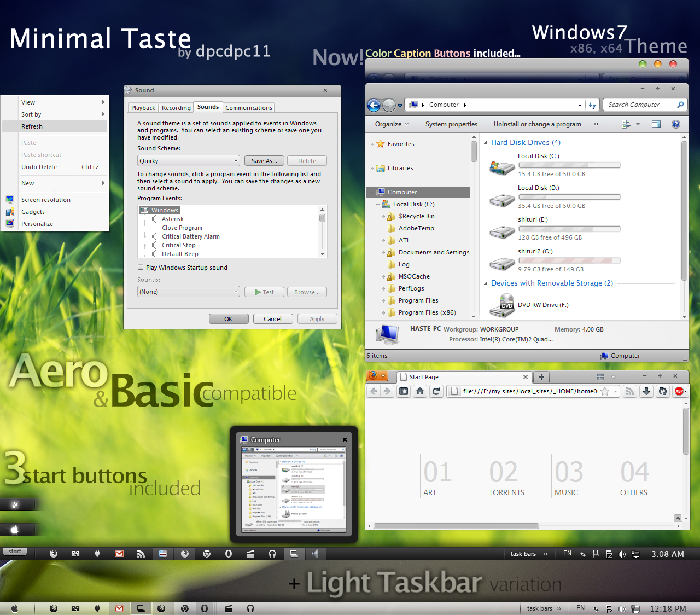700x615 pixels.
Task: Click OK in the Sound dialog
Action: 229,319
